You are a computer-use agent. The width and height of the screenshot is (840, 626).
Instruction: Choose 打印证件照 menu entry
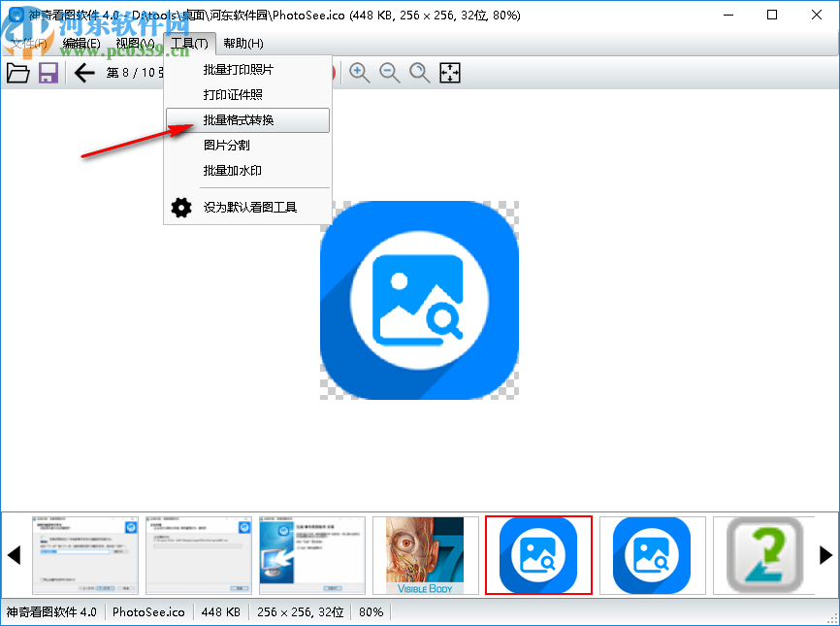point(247,95)
